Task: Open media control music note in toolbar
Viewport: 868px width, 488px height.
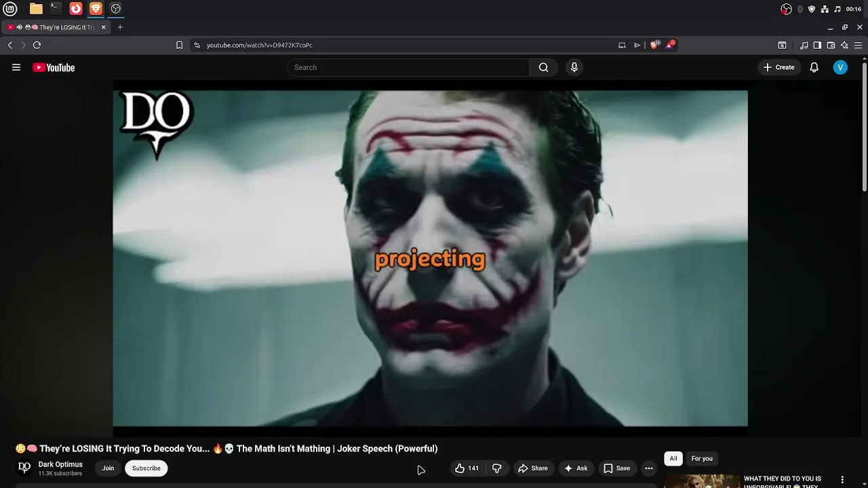Action: point(804,45)
